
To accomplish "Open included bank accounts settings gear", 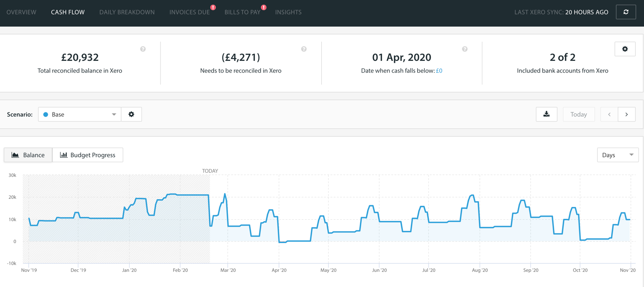I will click(625, 49).
